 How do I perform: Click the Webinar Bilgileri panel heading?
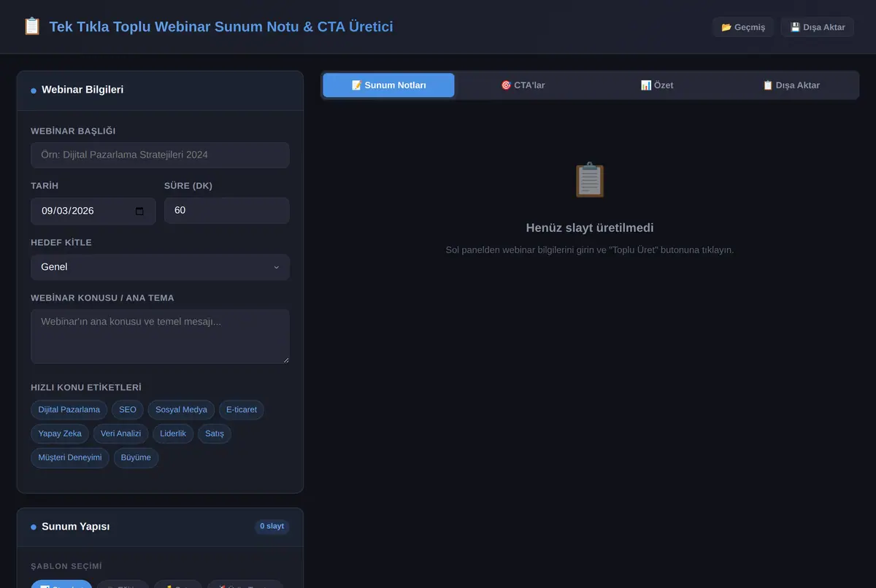(x=82, y=90)
